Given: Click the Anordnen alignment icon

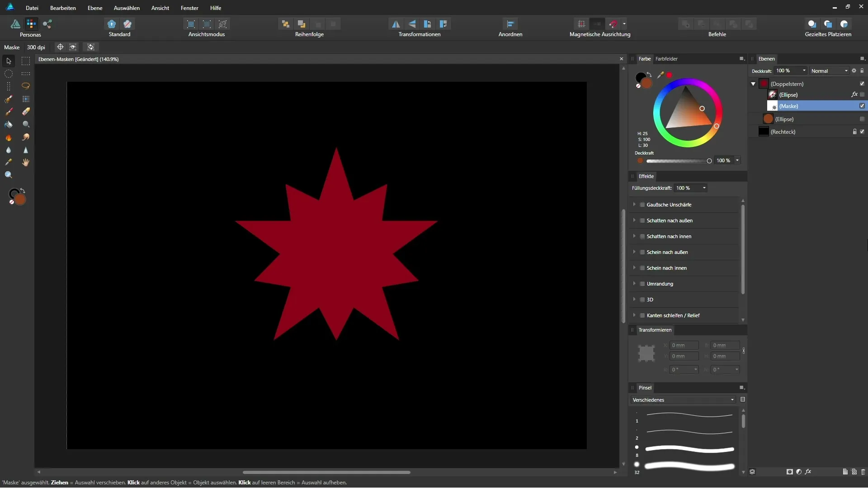Looking at the screenshot, I should (x=510, y=24).
